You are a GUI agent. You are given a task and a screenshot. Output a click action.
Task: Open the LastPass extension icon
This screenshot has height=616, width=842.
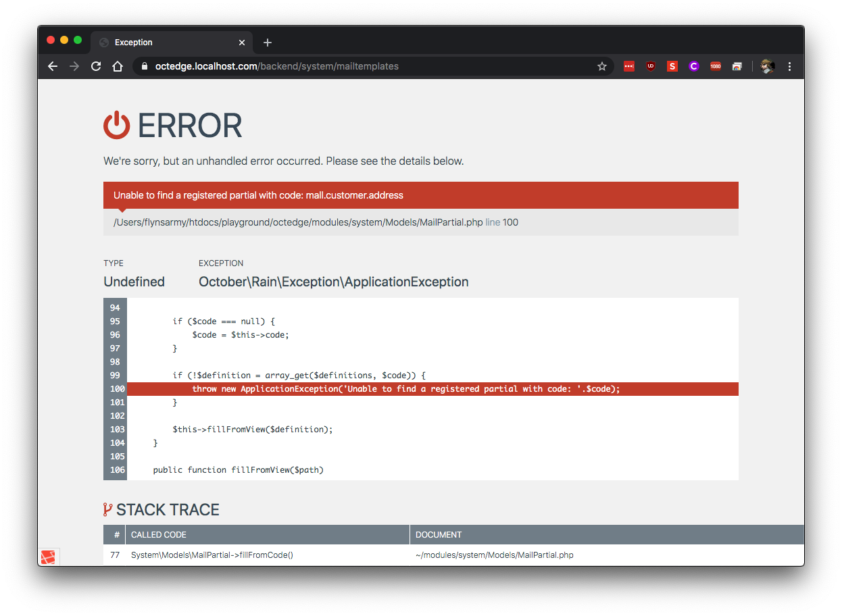point(629,66)
